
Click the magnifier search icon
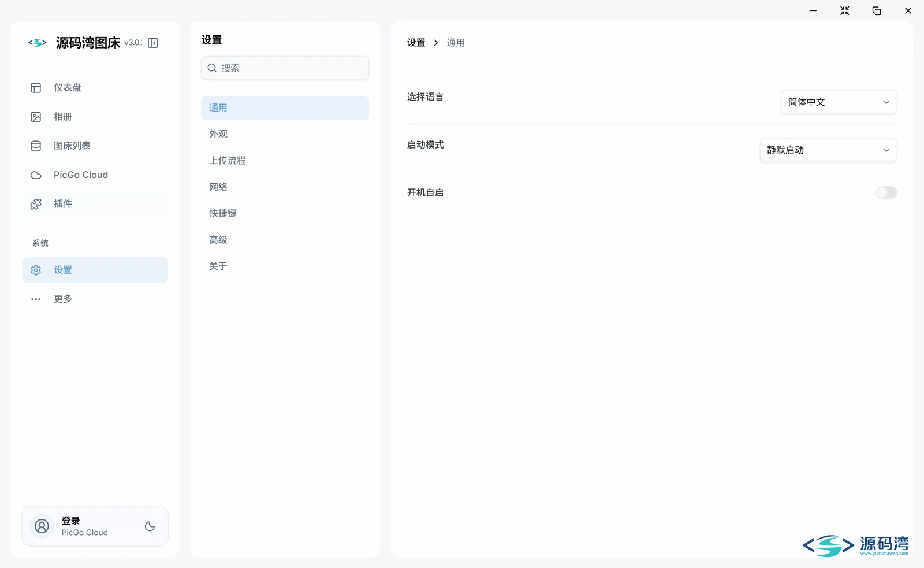coord(212,68)
